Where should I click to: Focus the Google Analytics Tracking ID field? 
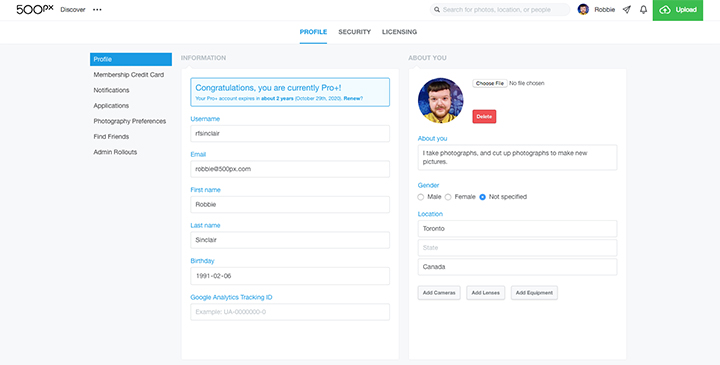[x=290, y=312]
